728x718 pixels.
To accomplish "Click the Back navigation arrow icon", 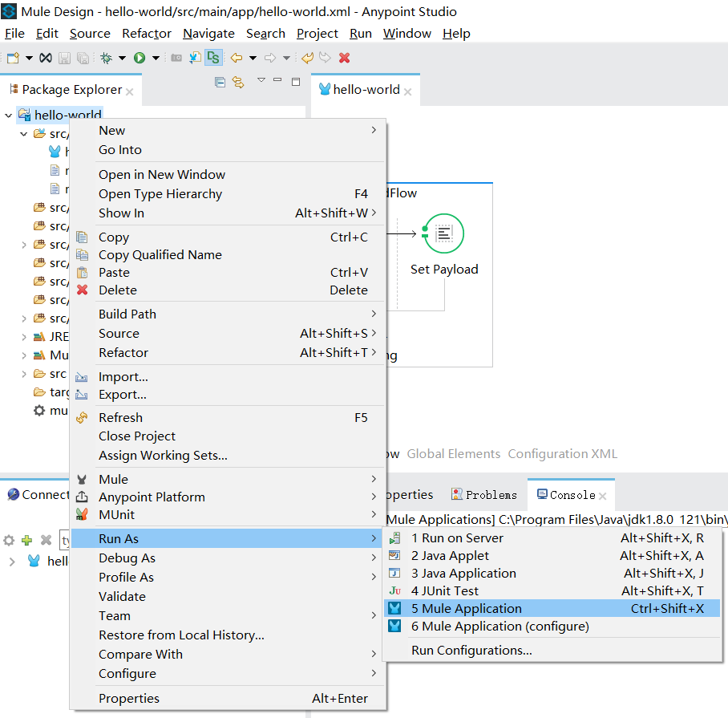I will [237, 58].
